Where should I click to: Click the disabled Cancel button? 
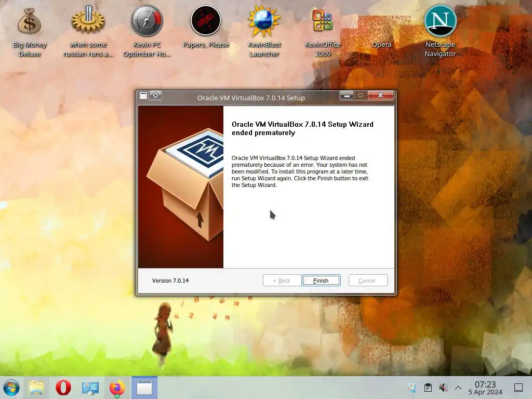[x=368, y=281]
